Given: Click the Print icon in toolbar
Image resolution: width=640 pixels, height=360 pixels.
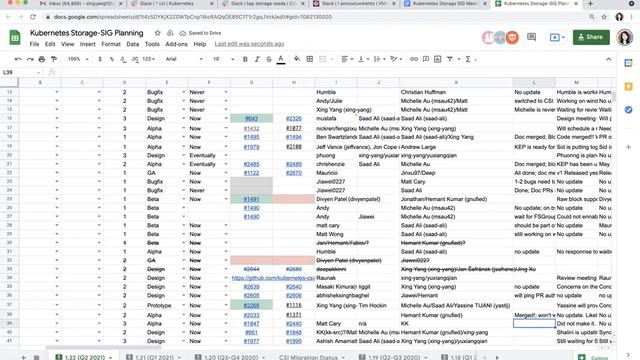Looking at the screenshot, I should [42, 59].
